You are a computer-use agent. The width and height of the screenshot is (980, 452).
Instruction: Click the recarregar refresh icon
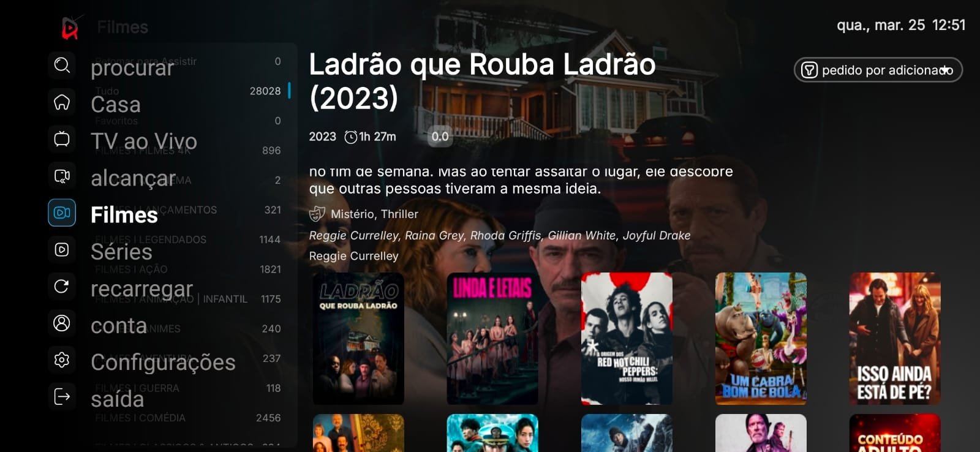coord(62,286)
